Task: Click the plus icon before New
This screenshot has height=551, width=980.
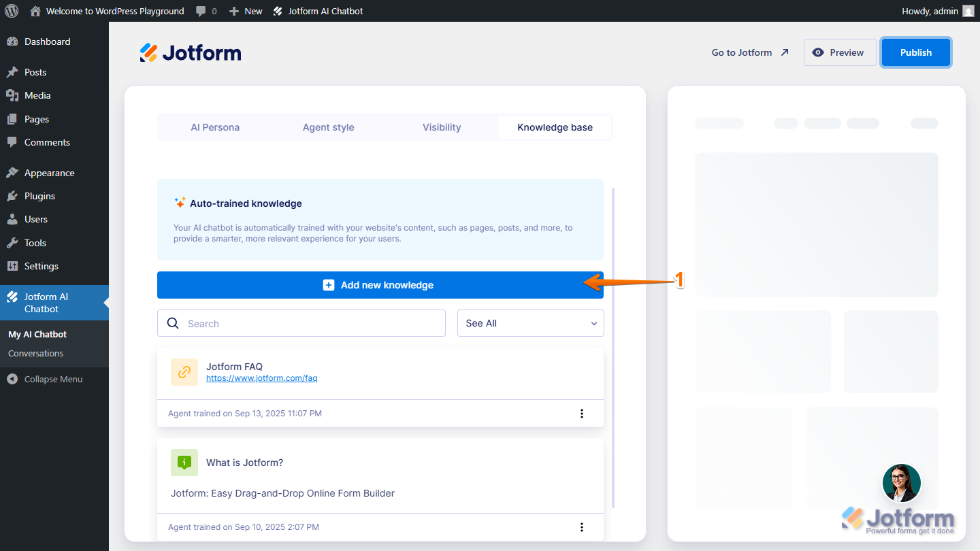Action: [234, 11]
